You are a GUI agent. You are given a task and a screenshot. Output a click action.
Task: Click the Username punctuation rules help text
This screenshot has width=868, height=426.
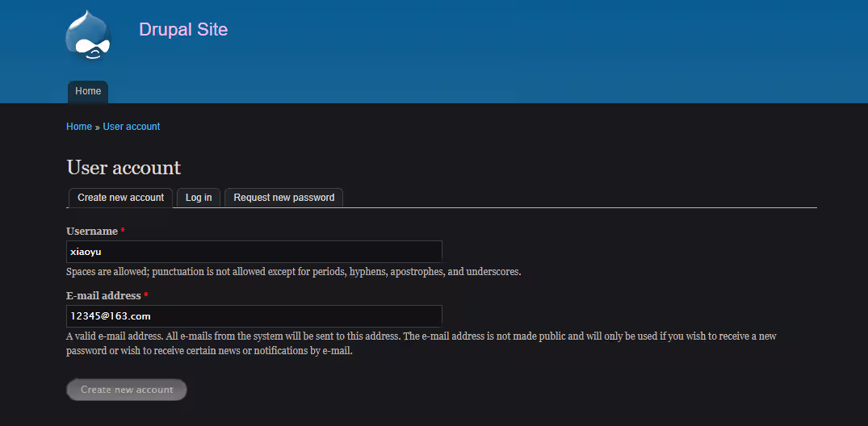(x=294, y=272)
